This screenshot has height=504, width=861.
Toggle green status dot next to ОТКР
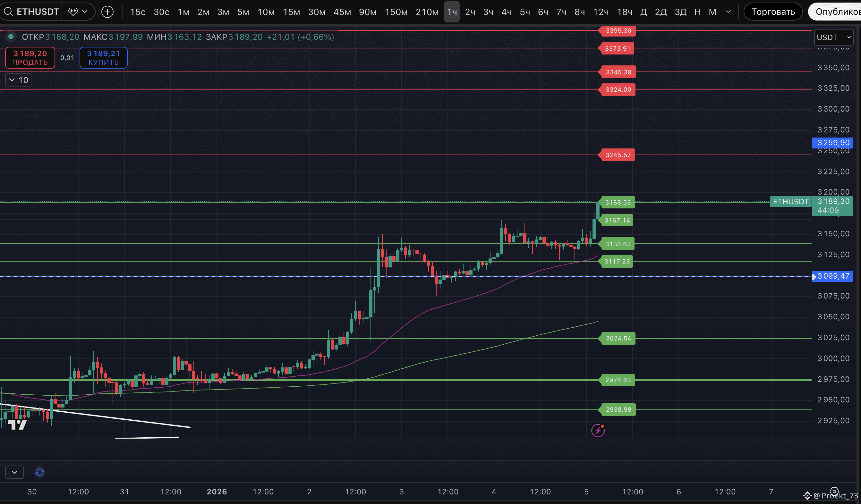click(11, 37)
